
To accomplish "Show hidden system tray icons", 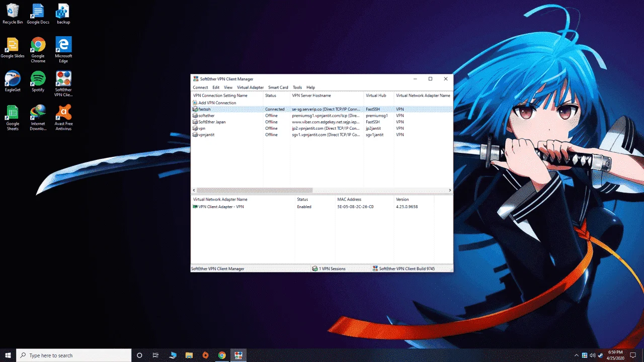I will [x=577, y=355].
